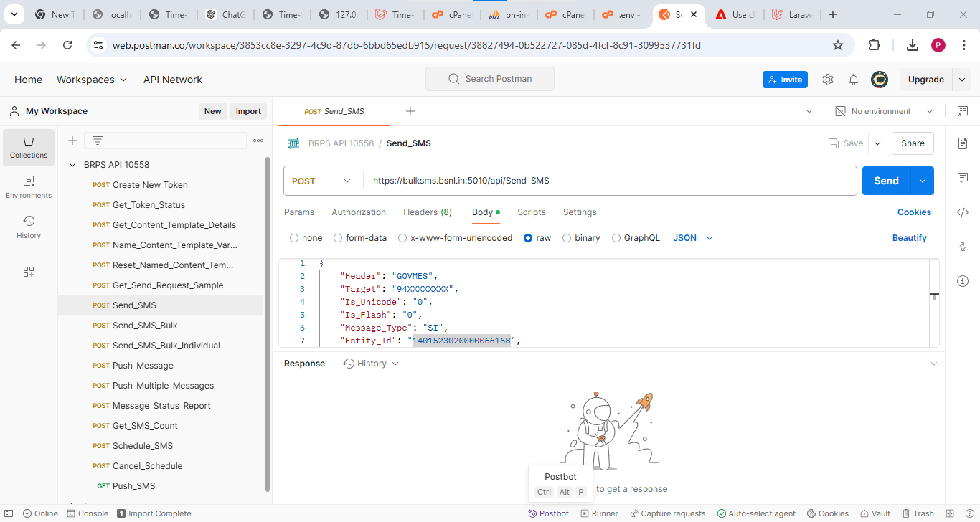Viewport: 980px width, 522px height.
Task: Open the History sidebar panel
Action: coord(29,227)
